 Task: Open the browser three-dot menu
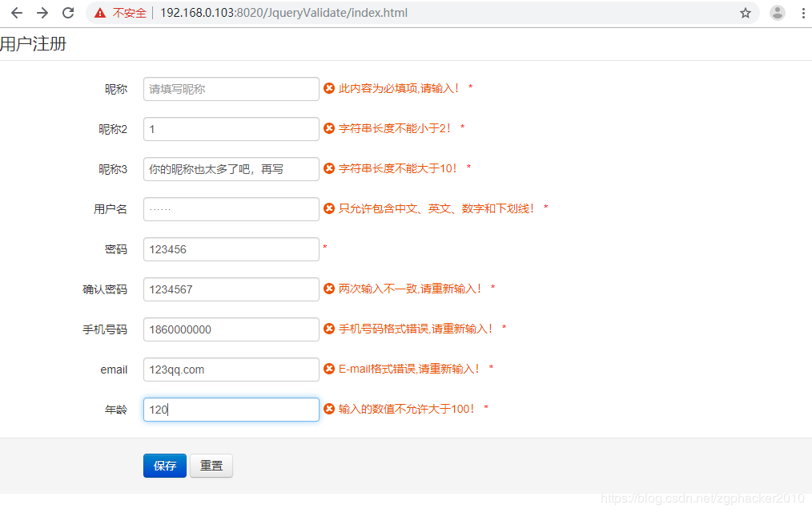point(803,13)
